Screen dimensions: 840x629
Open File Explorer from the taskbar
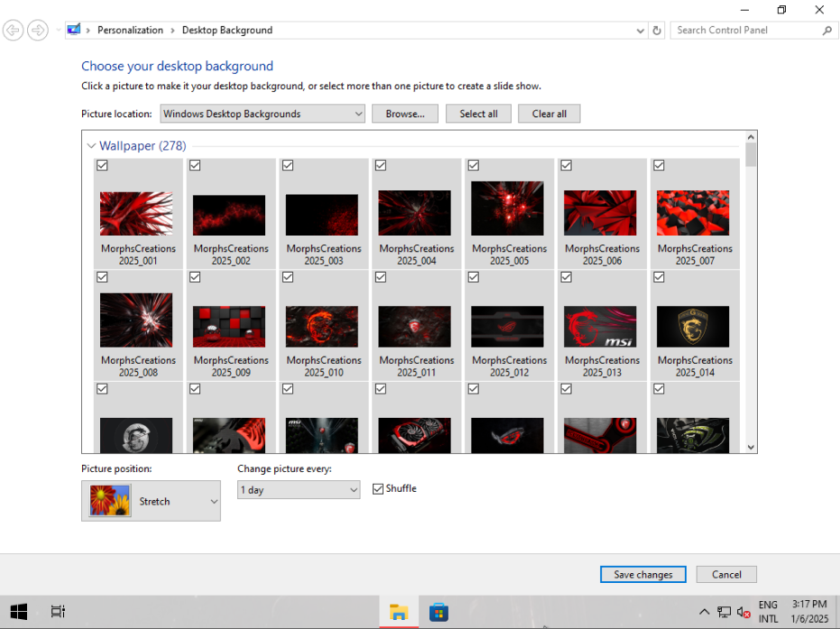pyautogui.click(x=399, y=611)
